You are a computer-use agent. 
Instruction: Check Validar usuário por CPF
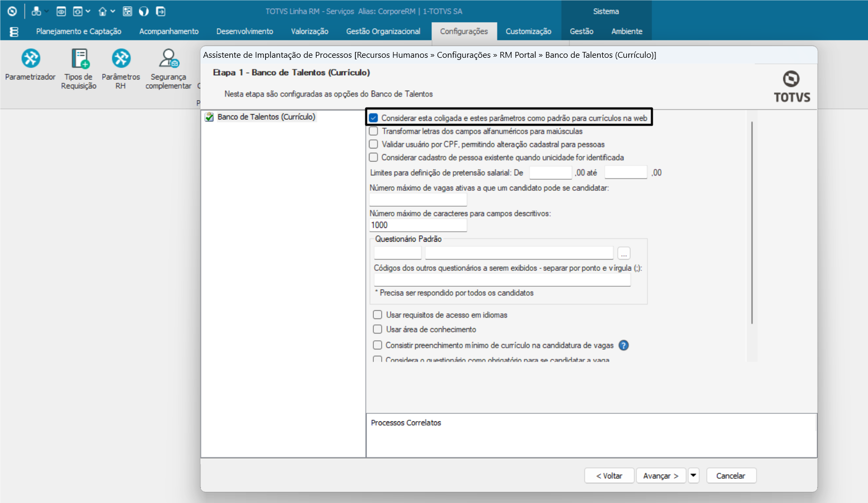pos(373,144)
